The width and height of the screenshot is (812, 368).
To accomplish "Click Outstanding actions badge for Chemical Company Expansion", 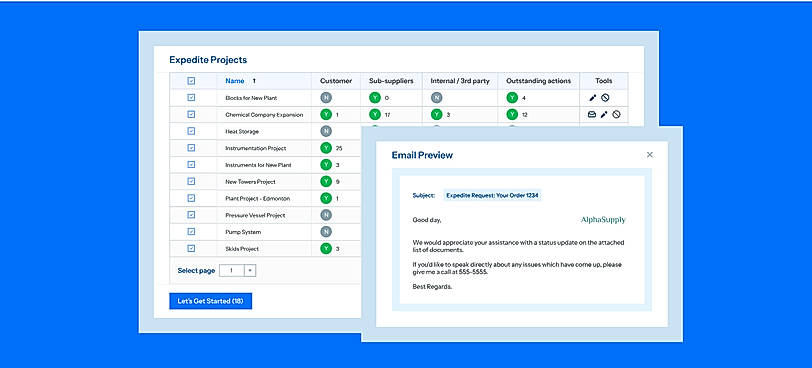I will point(512,114).
